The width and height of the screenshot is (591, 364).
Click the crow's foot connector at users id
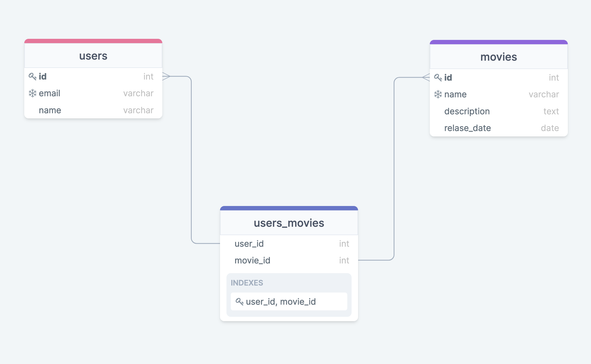(x=166, y=76)
